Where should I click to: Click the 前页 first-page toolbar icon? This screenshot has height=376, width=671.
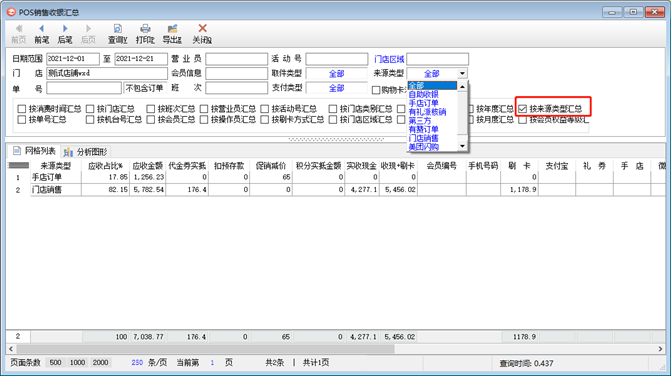click(x=18, y=29)
